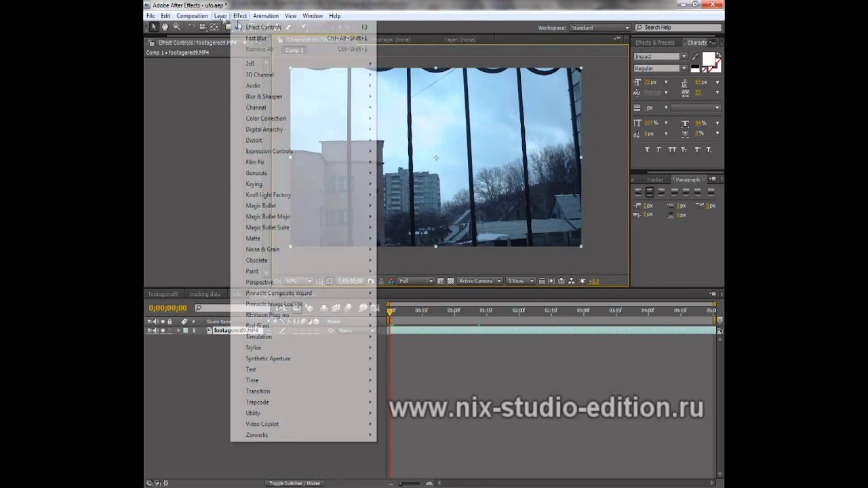Toggle region of interest button in viewer
Viewport: 868px width, 488px height.
tap(441, 281)
